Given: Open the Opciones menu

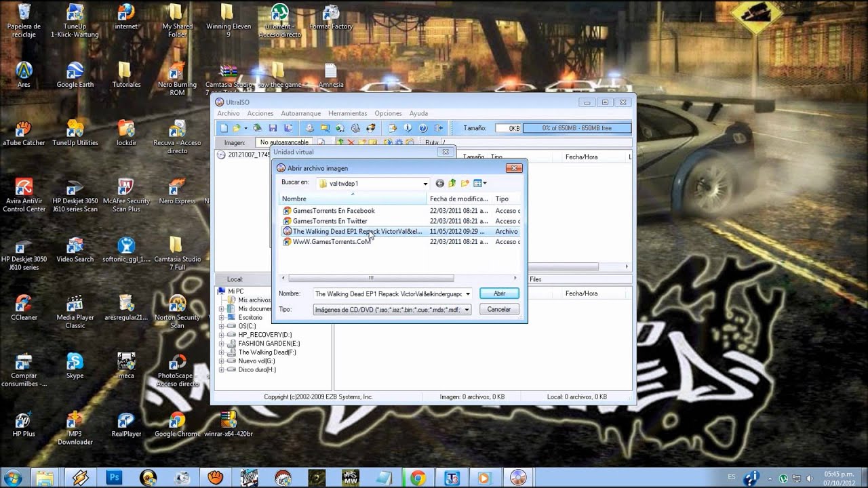Looking at the screenshot, I should click(389, 113).
